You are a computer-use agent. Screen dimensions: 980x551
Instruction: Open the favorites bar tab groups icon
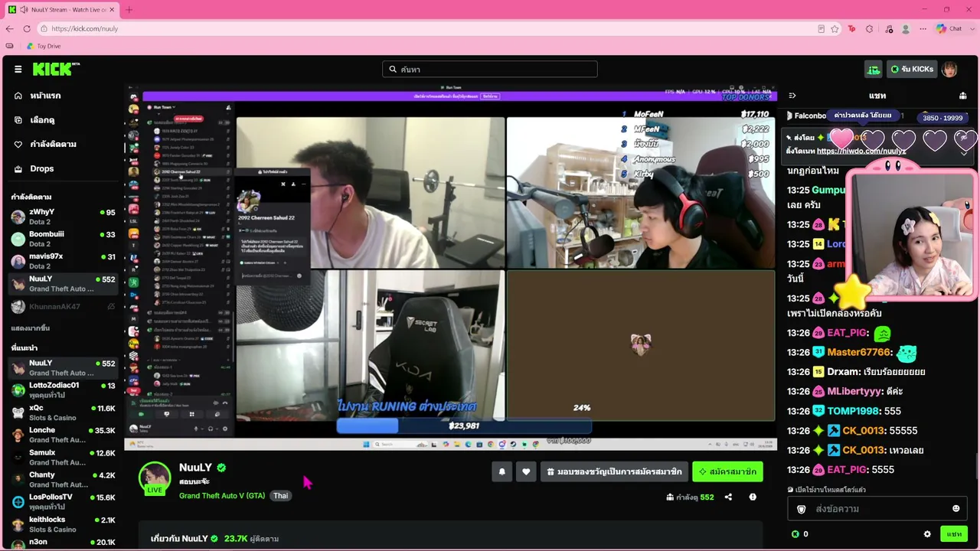pyautogui.click(x=9, y=47)
